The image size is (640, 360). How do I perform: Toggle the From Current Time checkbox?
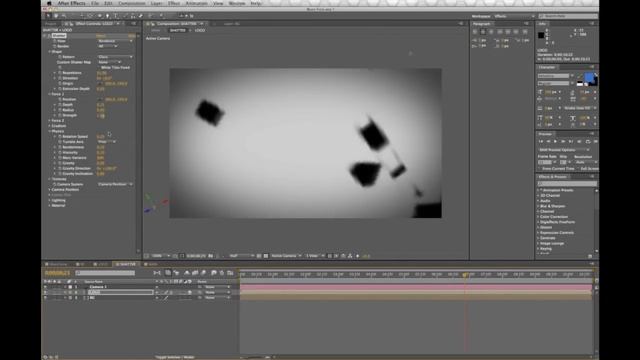(540, 169)
